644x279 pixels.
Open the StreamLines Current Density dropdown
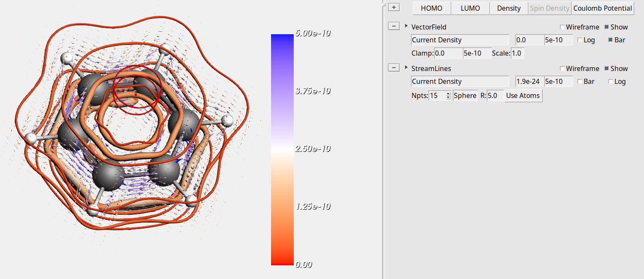pyautogui.click(x=459, y=82)
